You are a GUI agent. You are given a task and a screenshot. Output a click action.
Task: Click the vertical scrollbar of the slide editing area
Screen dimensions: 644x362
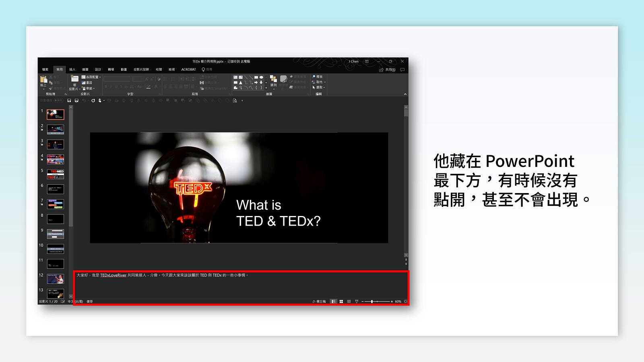(x=406, y=181)
